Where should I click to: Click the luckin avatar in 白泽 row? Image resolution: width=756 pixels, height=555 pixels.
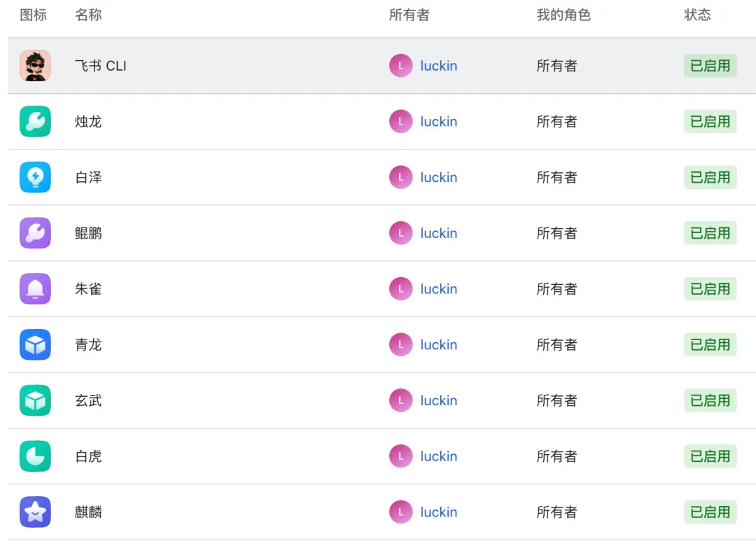(x=400, y=178)
